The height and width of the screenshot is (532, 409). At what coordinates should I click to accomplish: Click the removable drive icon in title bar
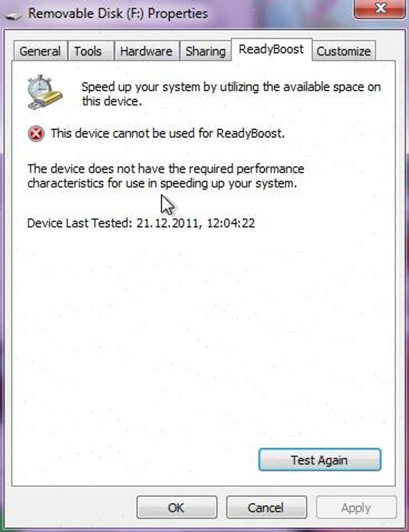[13, 16]
